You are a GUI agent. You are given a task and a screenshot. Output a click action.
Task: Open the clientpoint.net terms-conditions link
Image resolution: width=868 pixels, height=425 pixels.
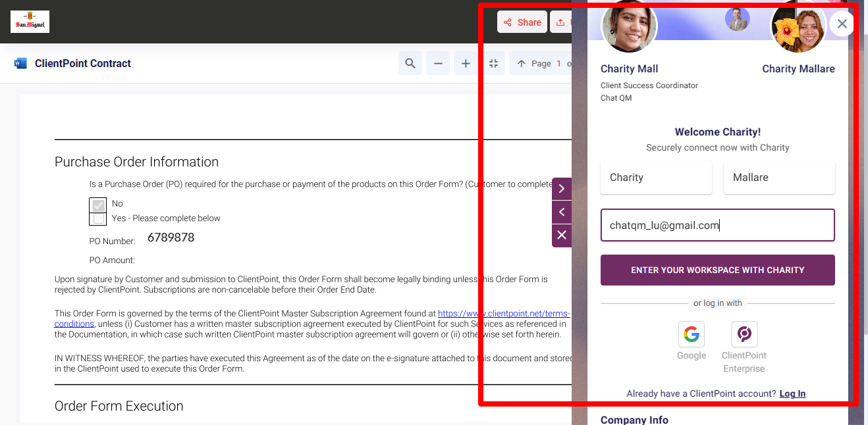[x=504, y=314]
